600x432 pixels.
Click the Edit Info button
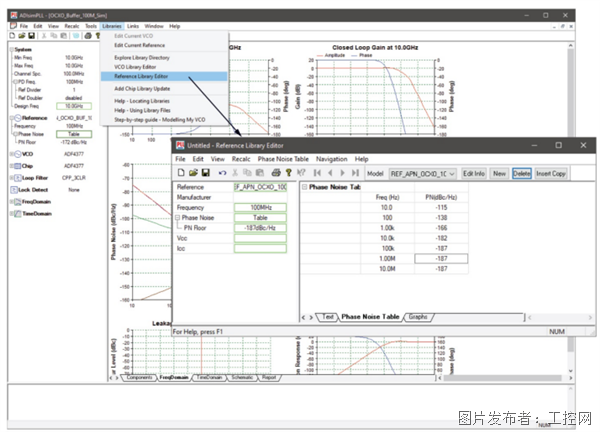coord(474,174)
